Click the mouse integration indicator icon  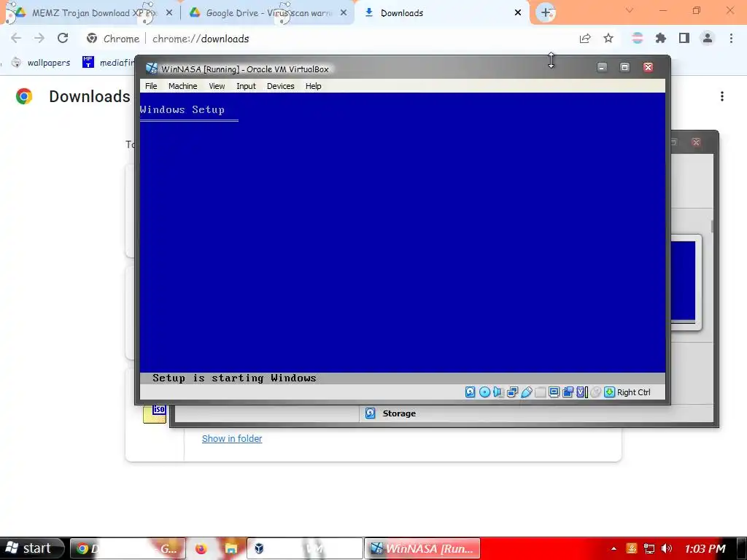pyautogui.click(x=595, y=392)
